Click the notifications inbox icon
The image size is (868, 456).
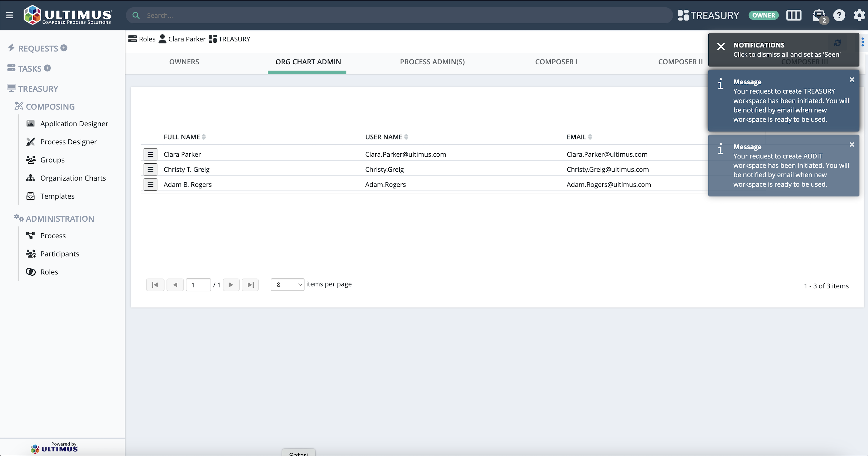[818, 15]
